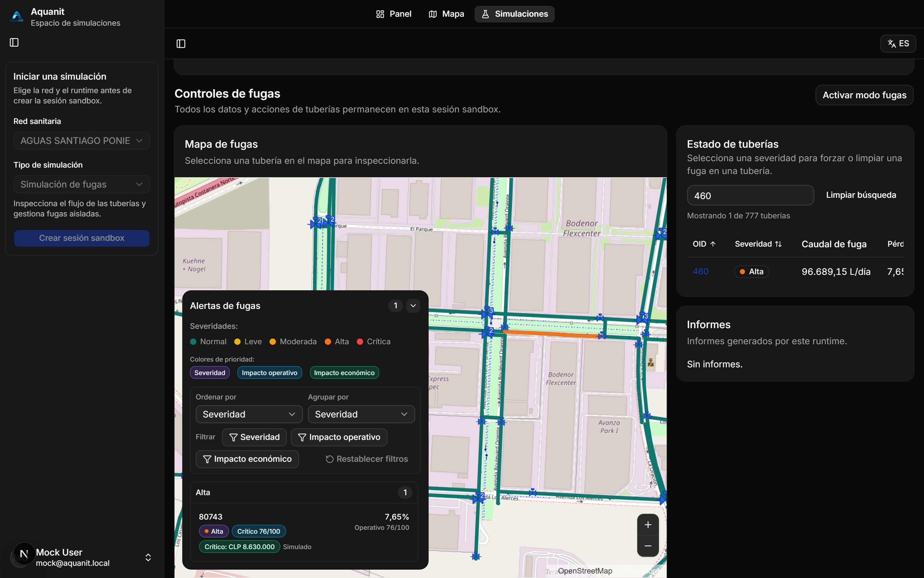Viewport: 924px width, 578px height.
Task: Sort by OID ascending arrow
Action: [713, 244]
